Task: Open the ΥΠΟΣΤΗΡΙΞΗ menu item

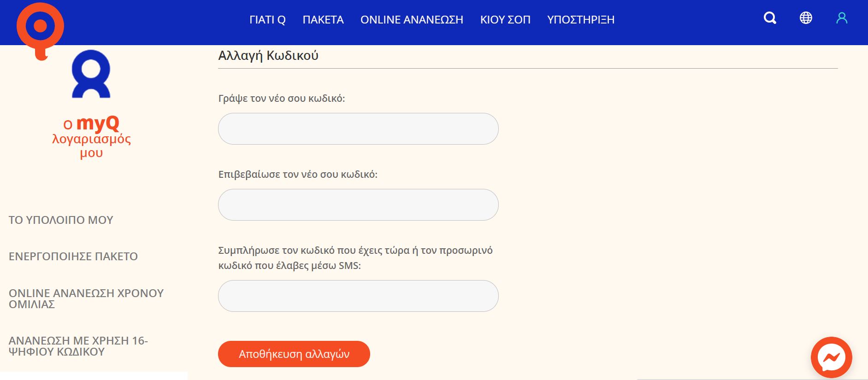Action: pyautogui.click(x=581, y=20)
